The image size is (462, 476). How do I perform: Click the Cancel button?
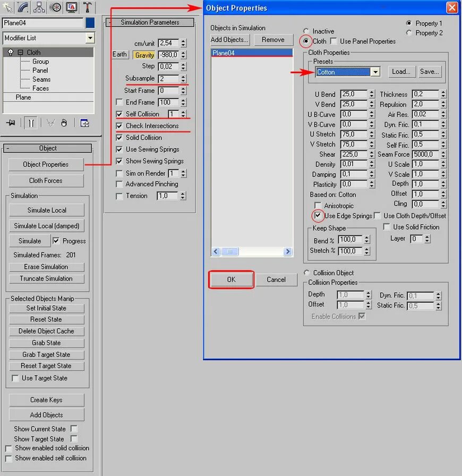click(276, 279)
